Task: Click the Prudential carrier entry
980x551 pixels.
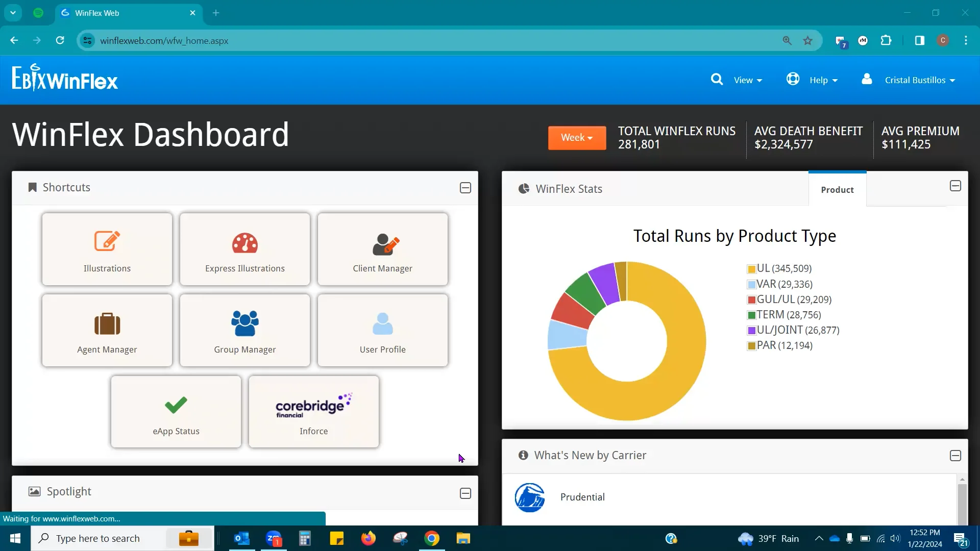Action: pos(582,497)
